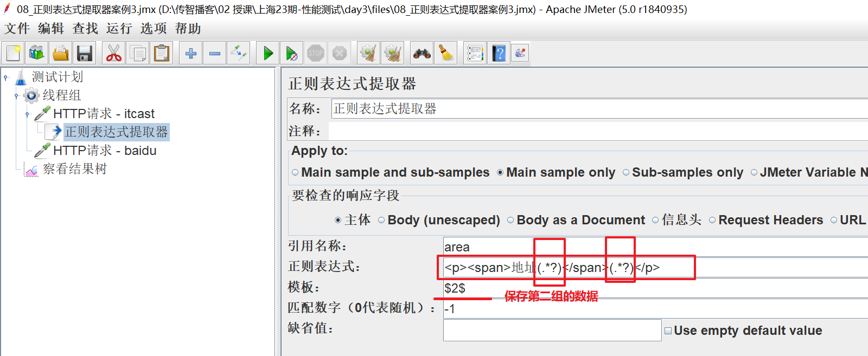Select JMeter Variable Name radio option
The width and height of the screenshot is (868, 356).
pyautogui.click(x=754, y=173)
